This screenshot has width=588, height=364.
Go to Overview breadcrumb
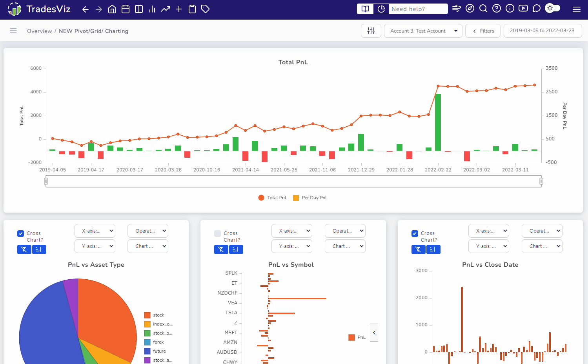coord(39,31)
